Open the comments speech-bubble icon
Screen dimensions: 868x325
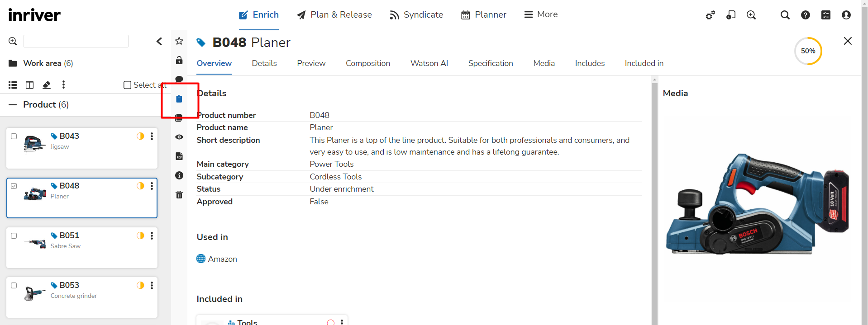[x=179, y=79]
